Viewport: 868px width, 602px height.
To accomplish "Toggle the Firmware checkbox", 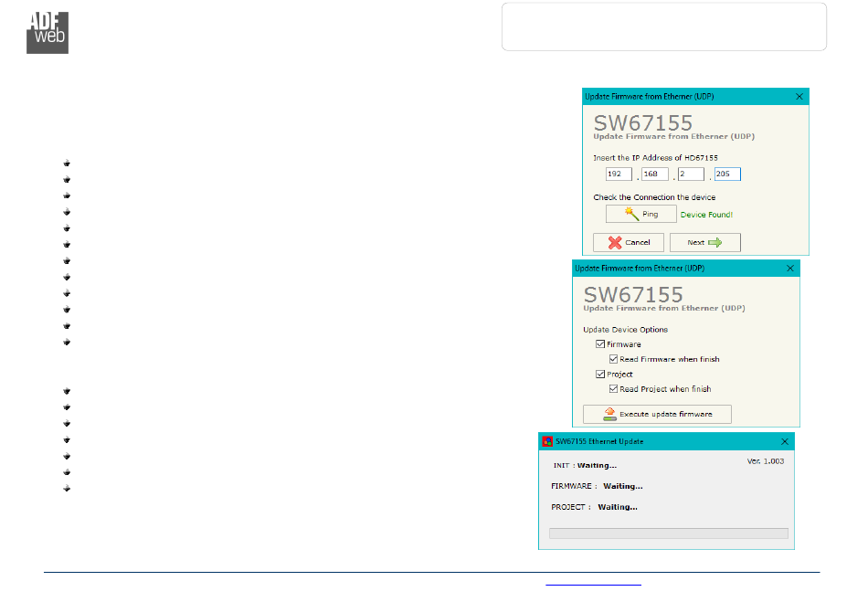I will [600, 344].
